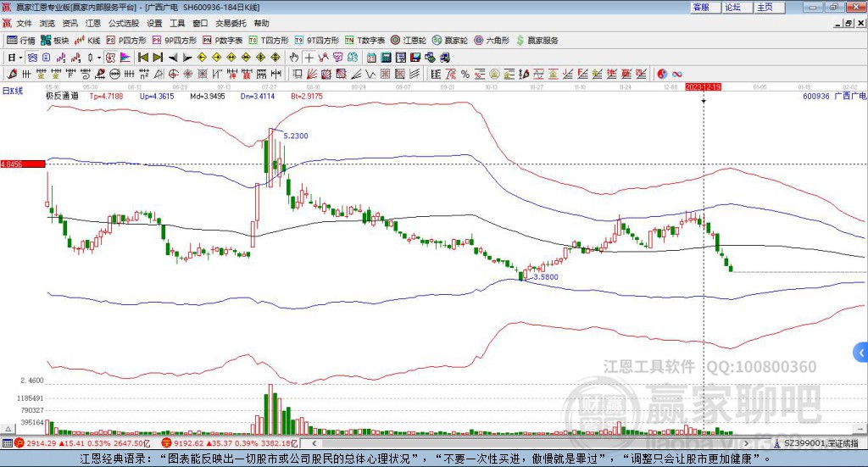
Task: Open 赢家服务 with the dollar icon
Action: 537,41
